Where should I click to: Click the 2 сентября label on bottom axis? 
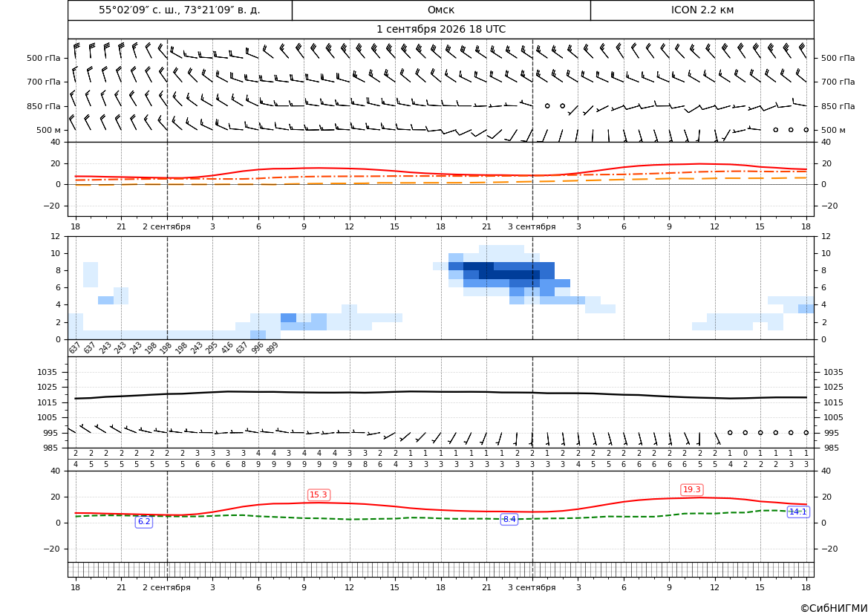[x=166, y=587]
